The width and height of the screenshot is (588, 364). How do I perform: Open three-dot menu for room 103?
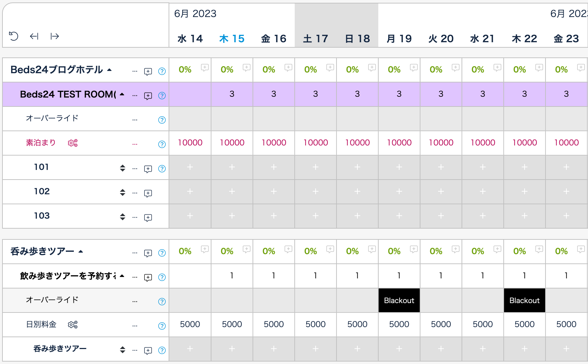point(135,217)
